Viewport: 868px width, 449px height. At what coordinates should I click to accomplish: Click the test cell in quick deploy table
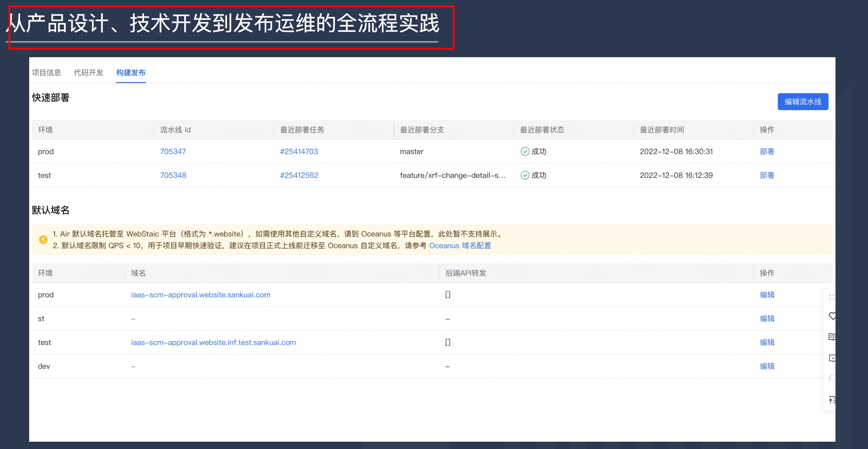pos(44,175)
